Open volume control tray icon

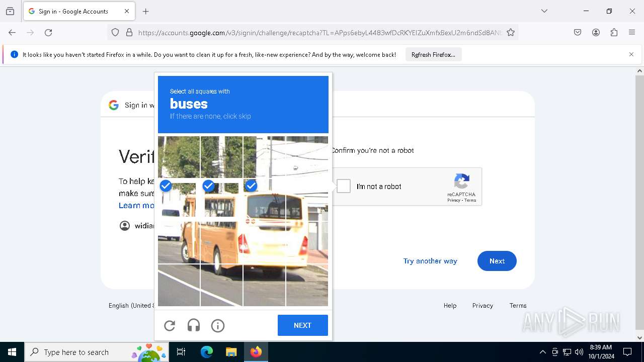tap(579, 352)
